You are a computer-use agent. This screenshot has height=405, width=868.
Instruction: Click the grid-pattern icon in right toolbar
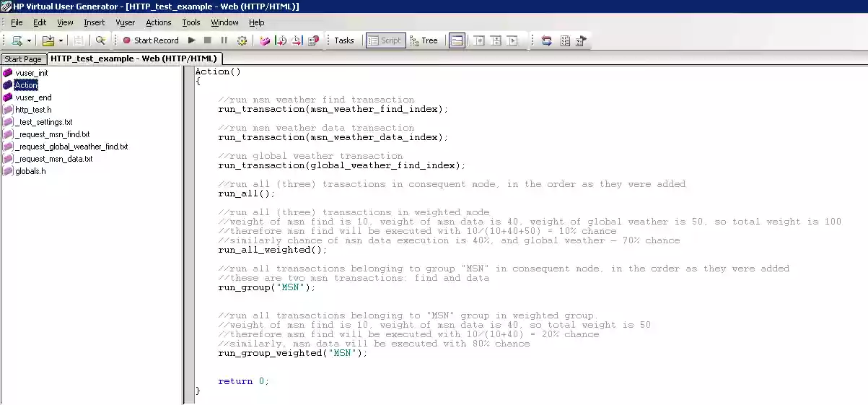(x=565, y=40)
